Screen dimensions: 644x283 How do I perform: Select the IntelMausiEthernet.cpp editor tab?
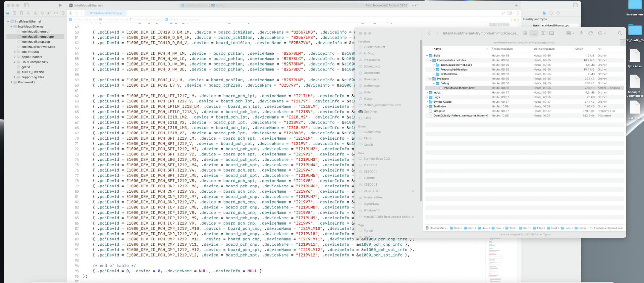point(106,13)
